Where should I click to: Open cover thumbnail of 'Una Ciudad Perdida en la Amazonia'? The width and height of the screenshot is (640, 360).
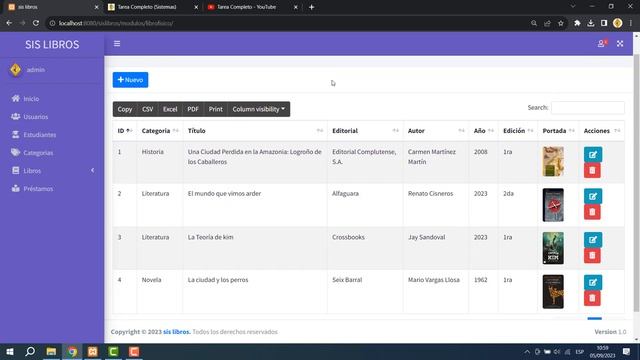tap(553, 162)
